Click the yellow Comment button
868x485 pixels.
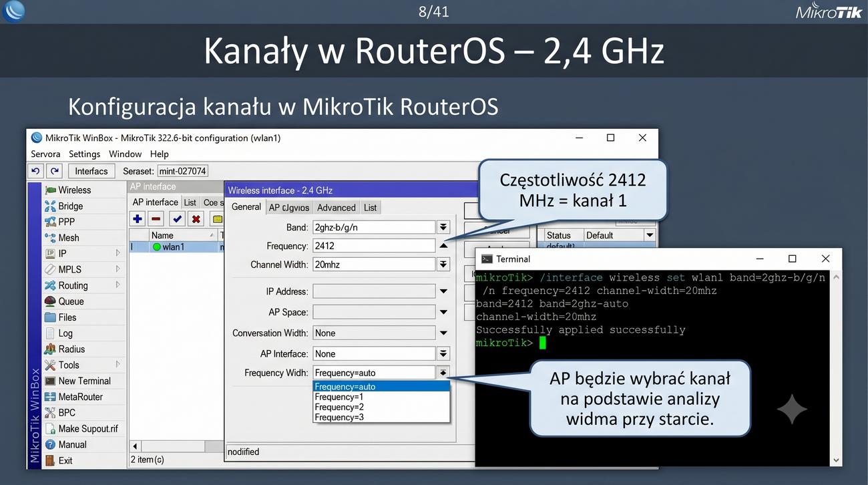217,218
